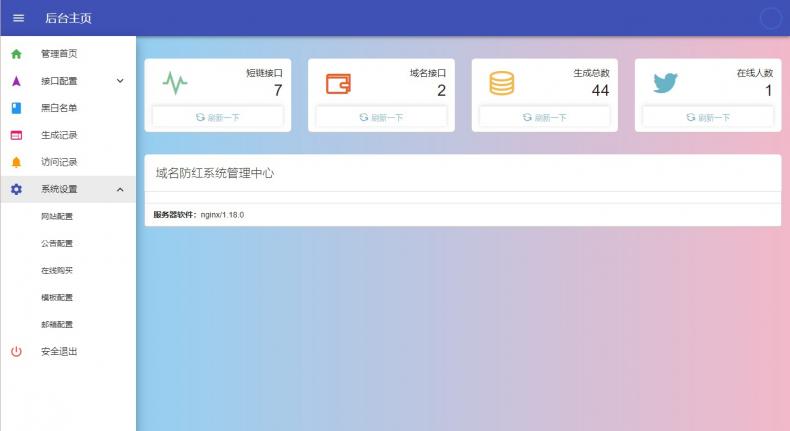Click the orange bell access records icon
The height and width of the screenshot is (431, 790).
[x=16, y=162]
